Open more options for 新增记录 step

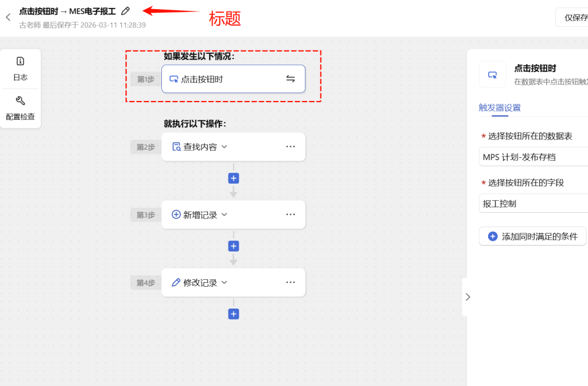pyautogui.click(x=291, y=215)
